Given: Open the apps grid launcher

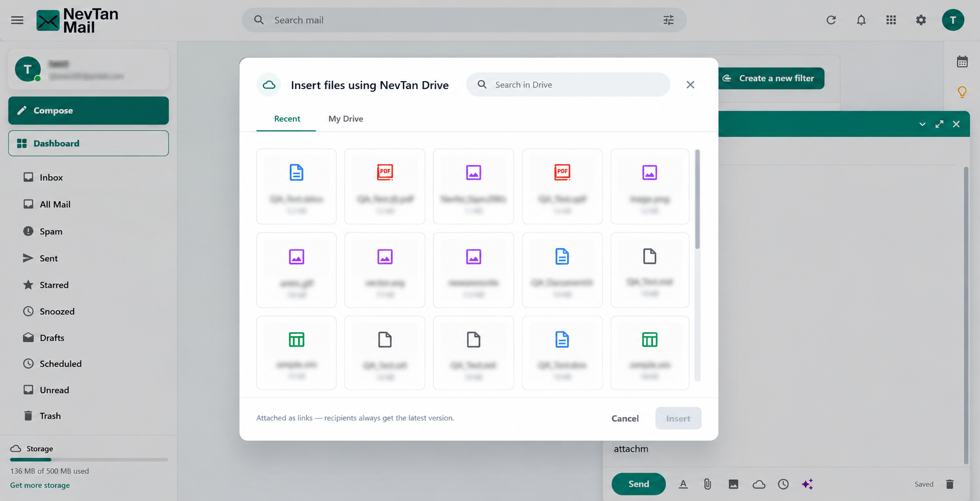Looking at the screenshot, I should click(x=891, y=20).
